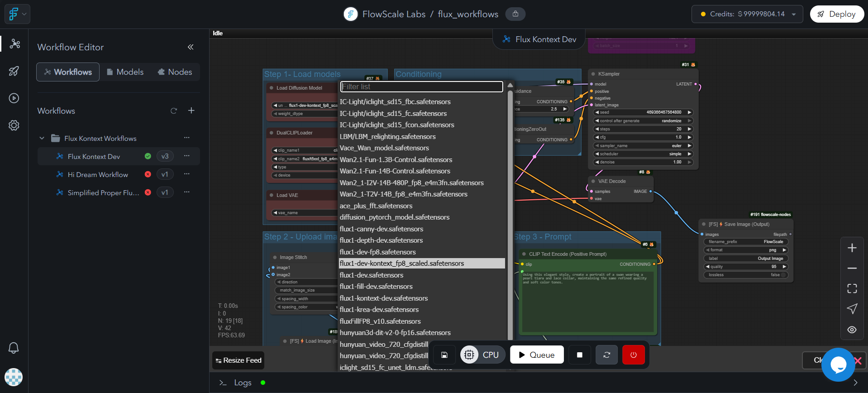Click the red power button
868x393 pixels.
click(x=634, y=355)
